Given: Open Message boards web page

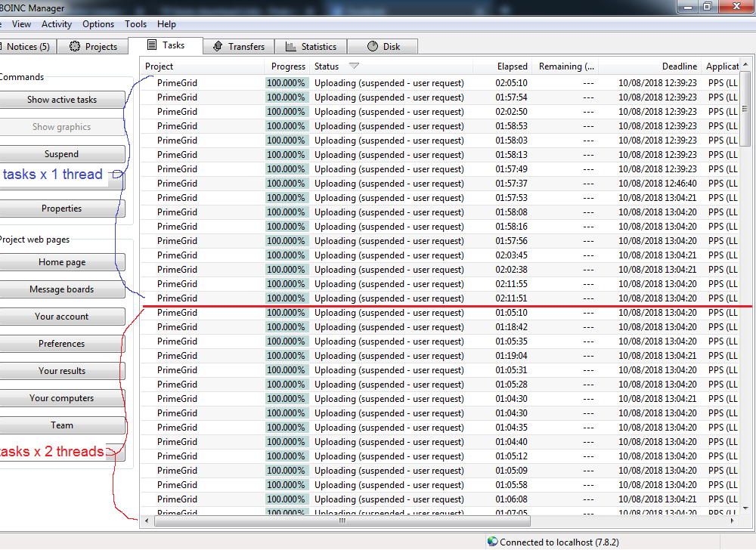Looking at the screenshot, I should (62, 289).
